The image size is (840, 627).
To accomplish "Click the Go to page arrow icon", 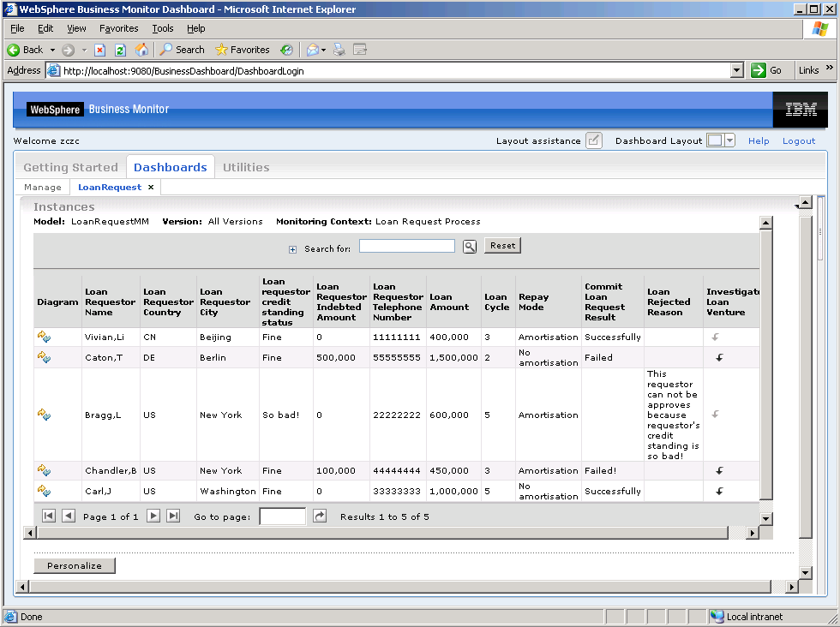I will (x=320, y=517).
